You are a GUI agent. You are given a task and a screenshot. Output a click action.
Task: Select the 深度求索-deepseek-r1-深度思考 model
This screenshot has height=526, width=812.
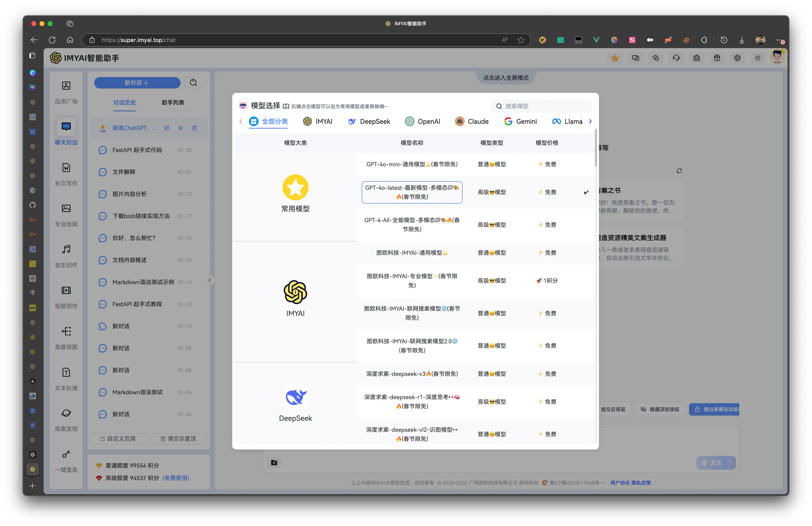(412, 401)
